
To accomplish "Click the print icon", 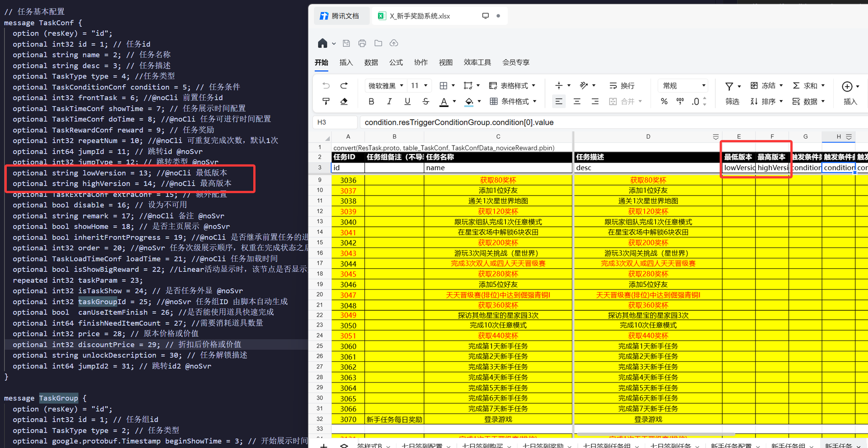I will pos(362,43).
